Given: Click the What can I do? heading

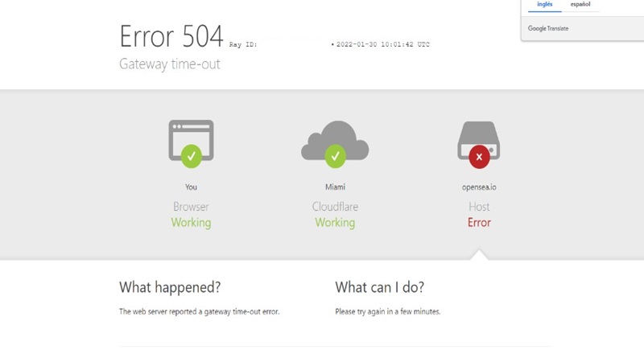Looking at the screenshot, I should [x=379, y=287].
